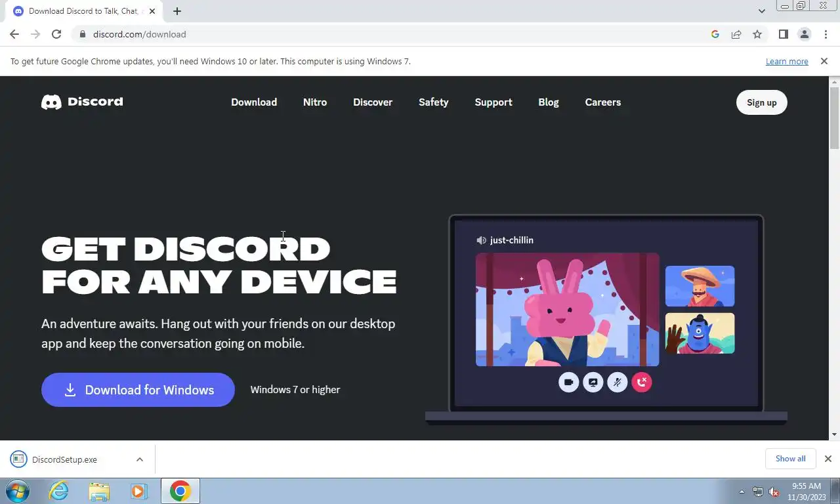Viewport: 840px width, 504px height.
Task: Click the 'just-chillin' channel label
Action: [512, 240]
